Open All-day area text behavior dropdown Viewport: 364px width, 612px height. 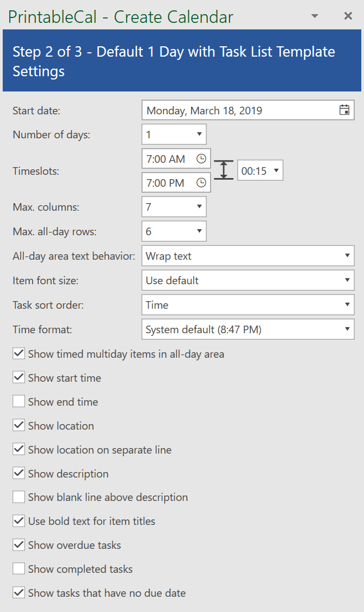coord(248,256)
